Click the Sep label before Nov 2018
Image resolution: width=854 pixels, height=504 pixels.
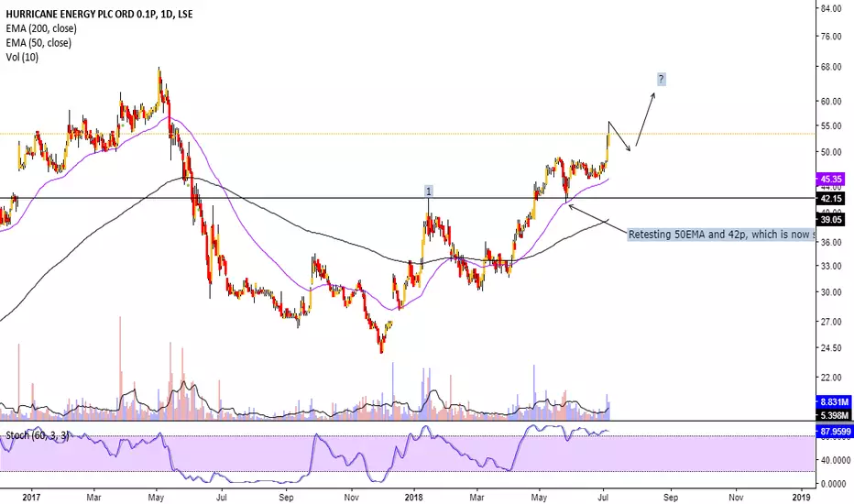[x=671, y=497]
